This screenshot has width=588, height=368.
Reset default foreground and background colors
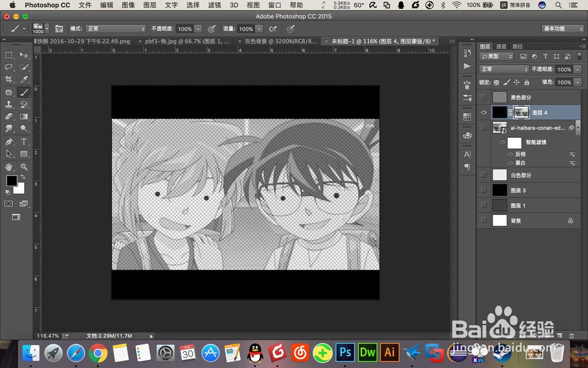[x=8, y=193]
